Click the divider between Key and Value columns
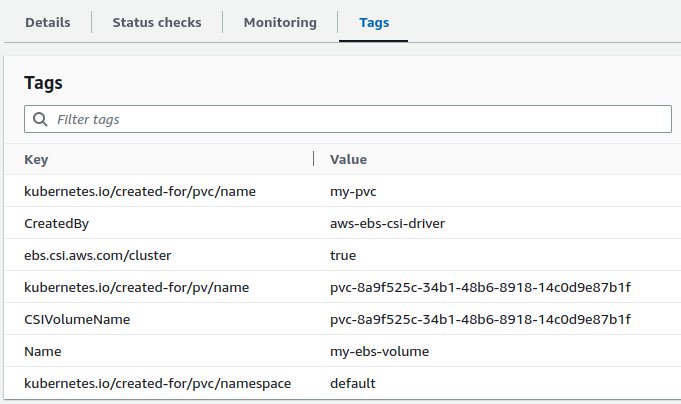The width and height of the screenshot is (681, 404). (x=314, y=159)
